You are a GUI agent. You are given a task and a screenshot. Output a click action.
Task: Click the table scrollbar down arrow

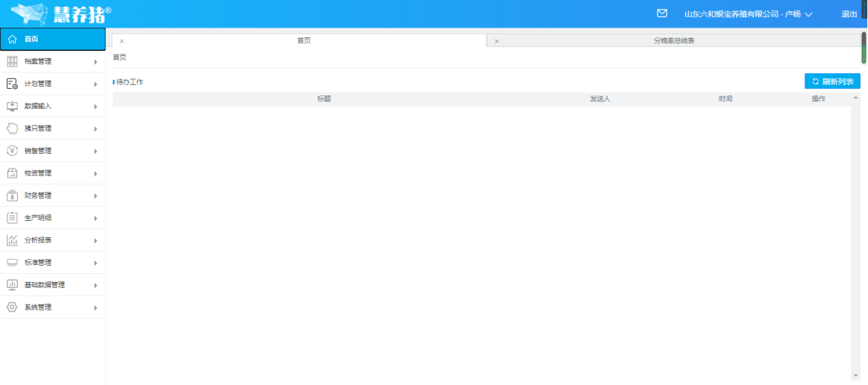(856, 376)
